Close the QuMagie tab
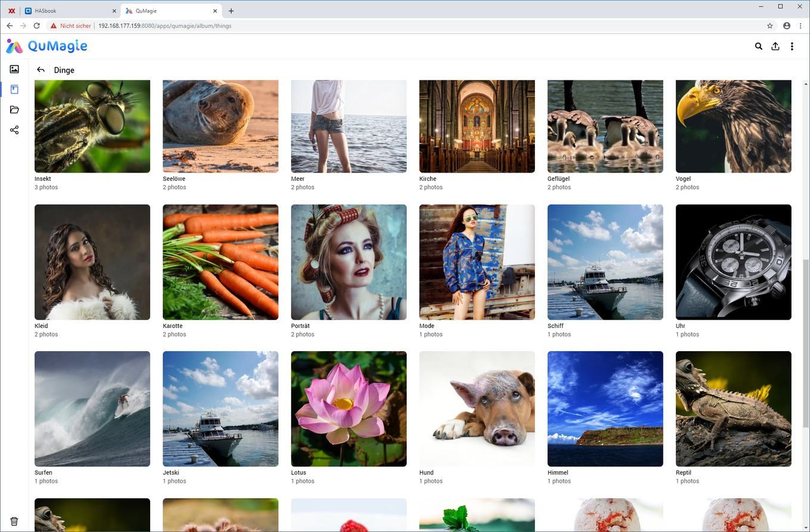 [x=216, y=11]
